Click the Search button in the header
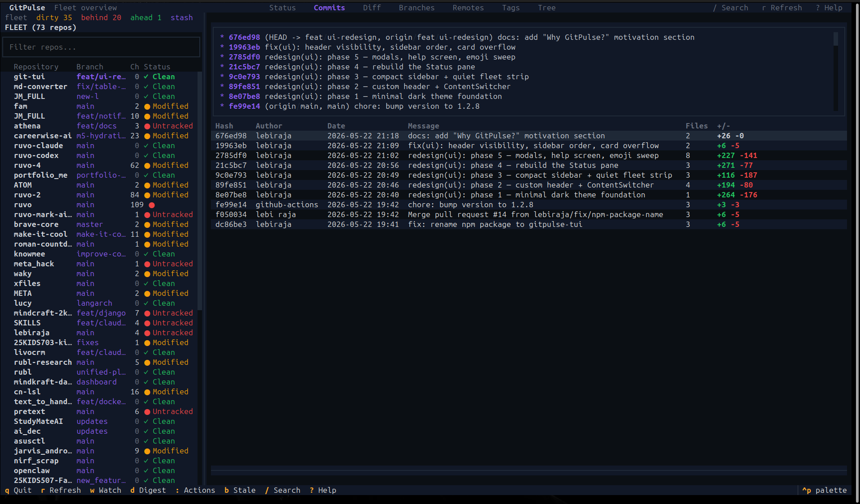Image resolution: width=860 pixels, height=504 pixels. pos(730,8)
